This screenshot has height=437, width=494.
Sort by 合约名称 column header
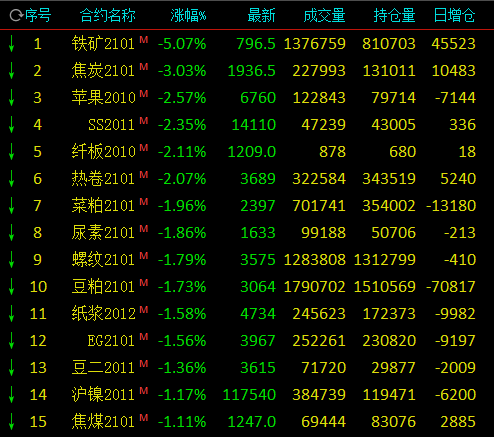(x=107, y=15)
